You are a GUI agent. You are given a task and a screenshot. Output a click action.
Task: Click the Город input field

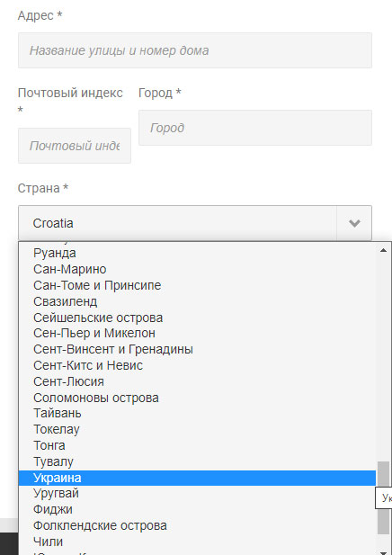(255, 128)
